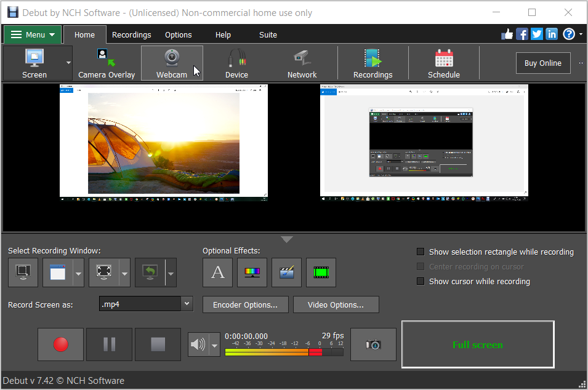The image size is (588, 390).
Task: Share on LinkedIn
Action: point(552,34)
